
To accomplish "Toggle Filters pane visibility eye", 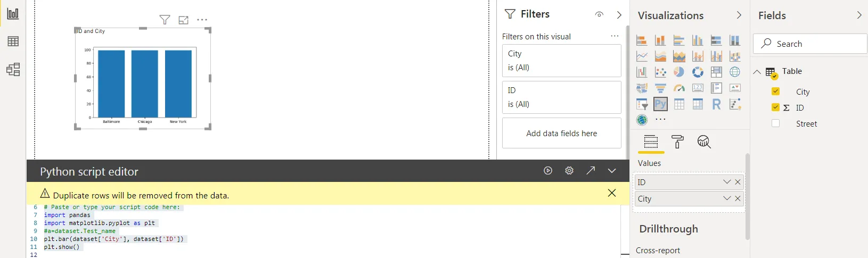I will pos(600,15).
